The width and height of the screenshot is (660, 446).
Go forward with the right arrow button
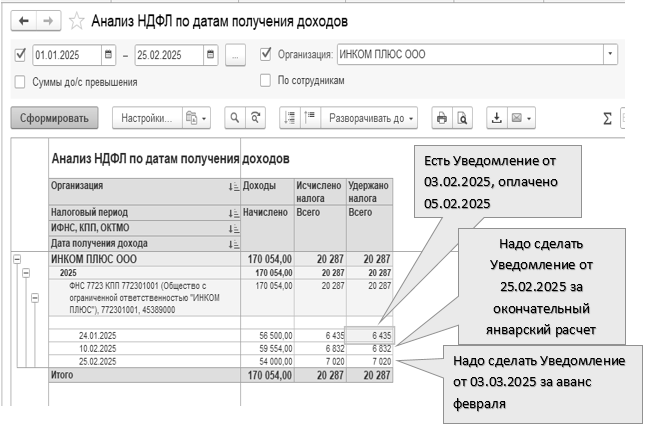pyautogui.click(x=49, y=21)
